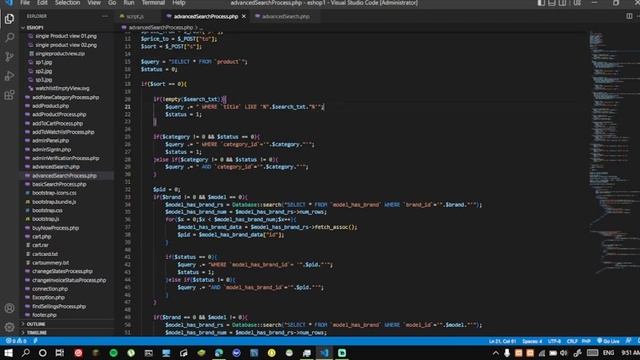This screenshot has width=640, height=360.
Task: Open the Selection menu
Action: click(x=67, y=3)
